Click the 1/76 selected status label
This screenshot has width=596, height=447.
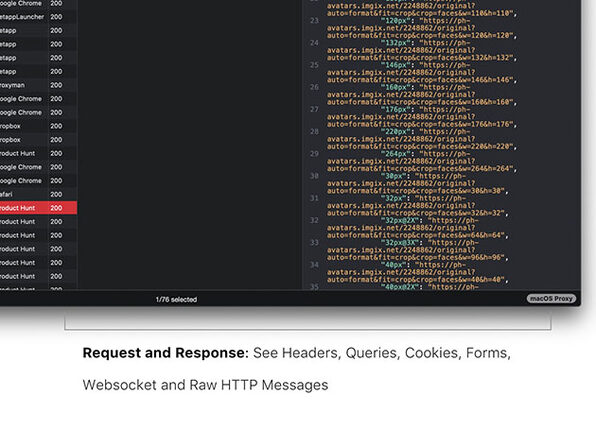click(176, 300)
